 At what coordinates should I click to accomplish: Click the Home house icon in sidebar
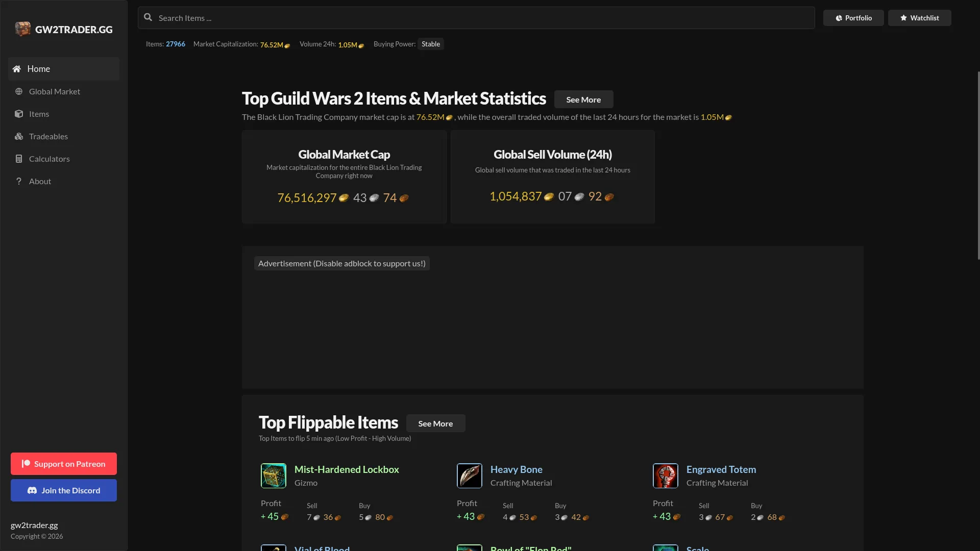(x=17, y=69)
